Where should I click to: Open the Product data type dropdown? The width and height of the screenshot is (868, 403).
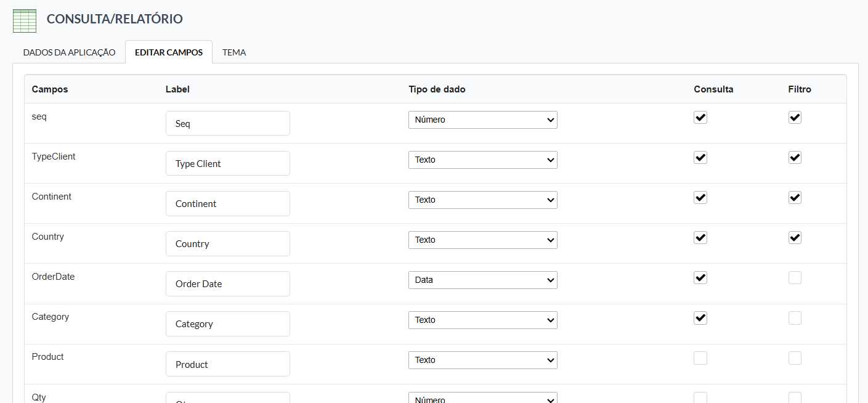pos(482,360)
